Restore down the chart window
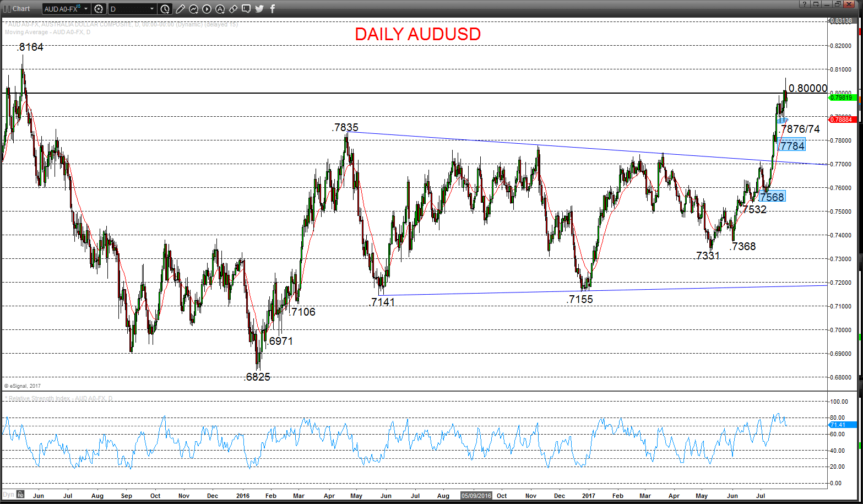Screen dimensions: 863x504 [838, 4]
